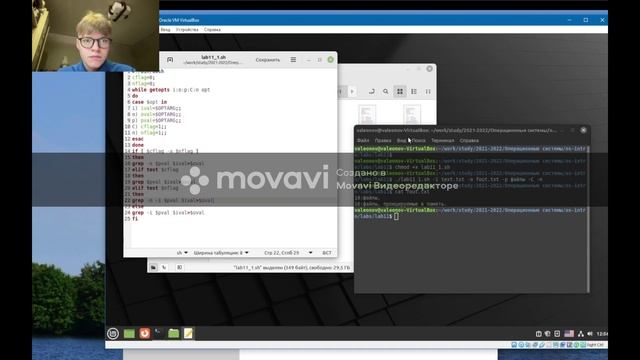The width and height of the screenshot is (640, 360).
Task: Click the green show desktop icon in taskbar
Action: click(x=129, y=333)
